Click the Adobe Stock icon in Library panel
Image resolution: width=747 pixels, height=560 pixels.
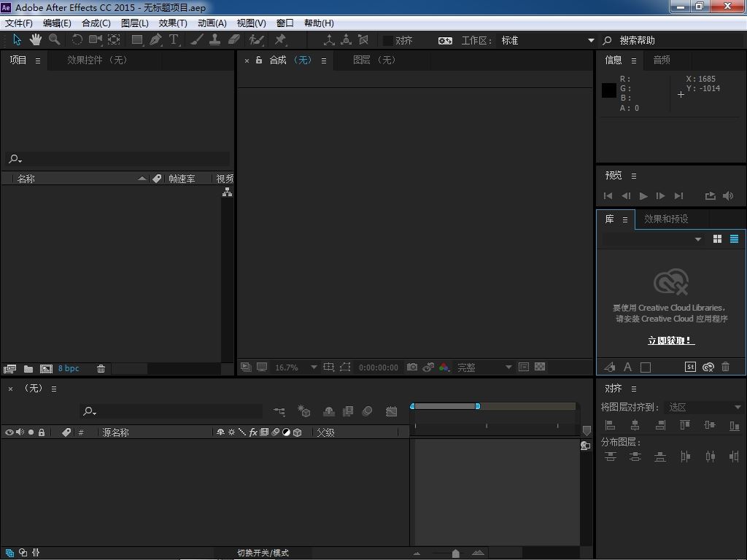pyautogui.click(x=690, y=367)
